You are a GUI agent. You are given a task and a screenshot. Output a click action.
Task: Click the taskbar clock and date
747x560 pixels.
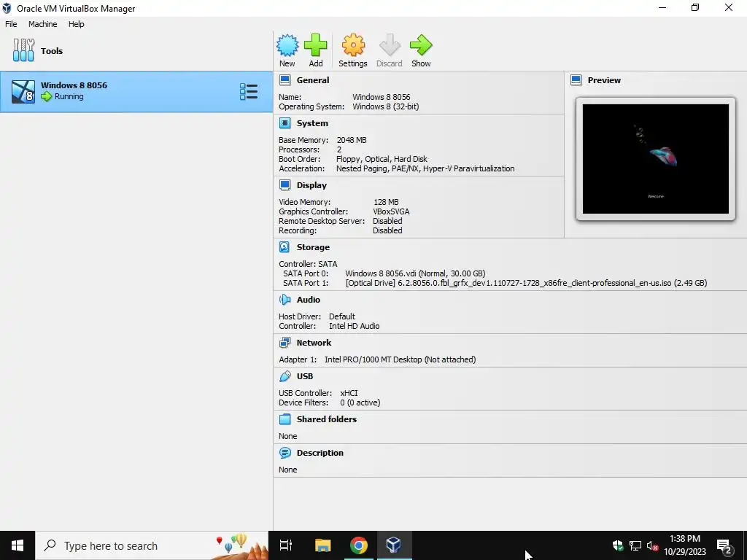pyautogui.click(x=685, y=545)
